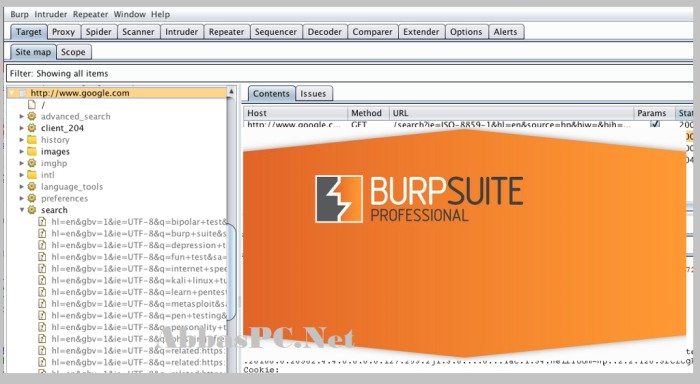
Task: Click the Burp Suite Professional logo
Action: point(419,199)
